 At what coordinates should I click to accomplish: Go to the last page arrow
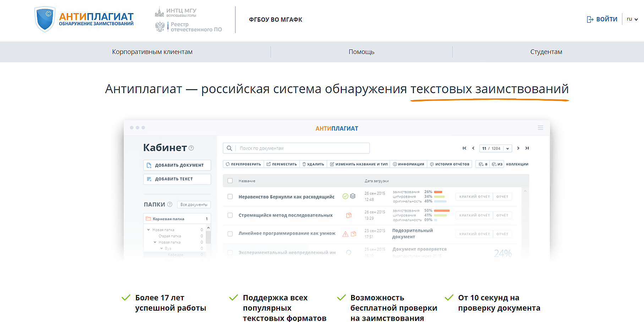click(527, 148)
